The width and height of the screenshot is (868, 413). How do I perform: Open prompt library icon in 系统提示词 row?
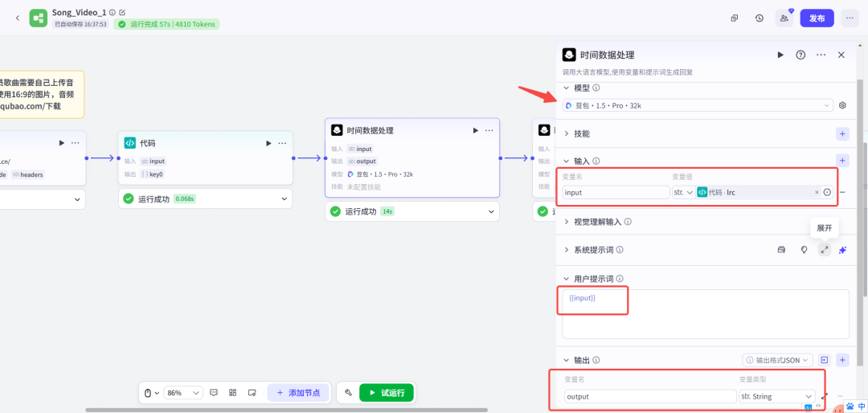[x=782, y=250]
